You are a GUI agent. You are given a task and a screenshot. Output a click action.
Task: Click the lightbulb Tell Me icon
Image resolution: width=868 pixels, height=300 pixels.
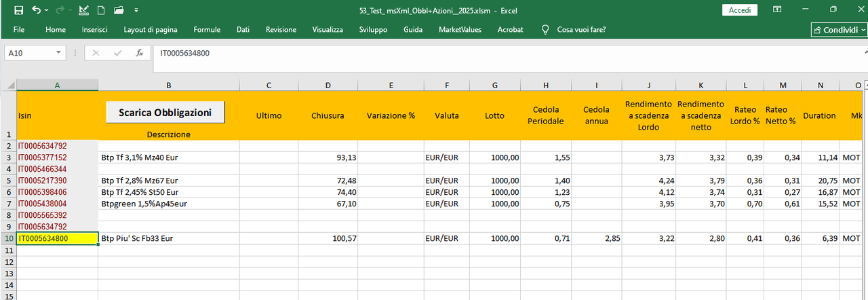545,30
